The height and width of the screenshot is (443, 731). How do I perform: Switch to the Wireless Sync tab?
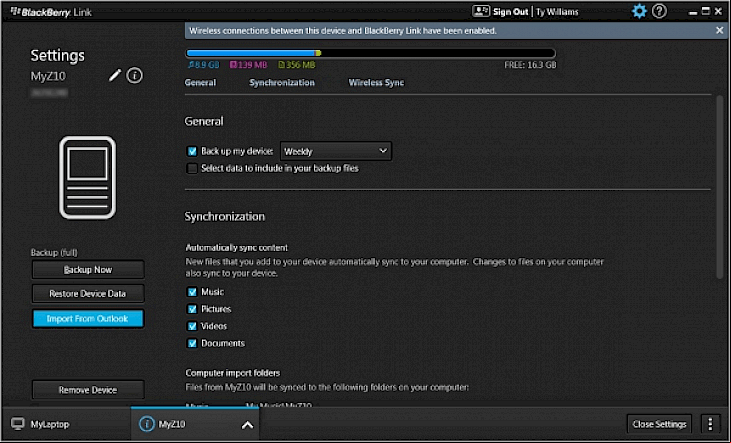[x=376, y=83]
